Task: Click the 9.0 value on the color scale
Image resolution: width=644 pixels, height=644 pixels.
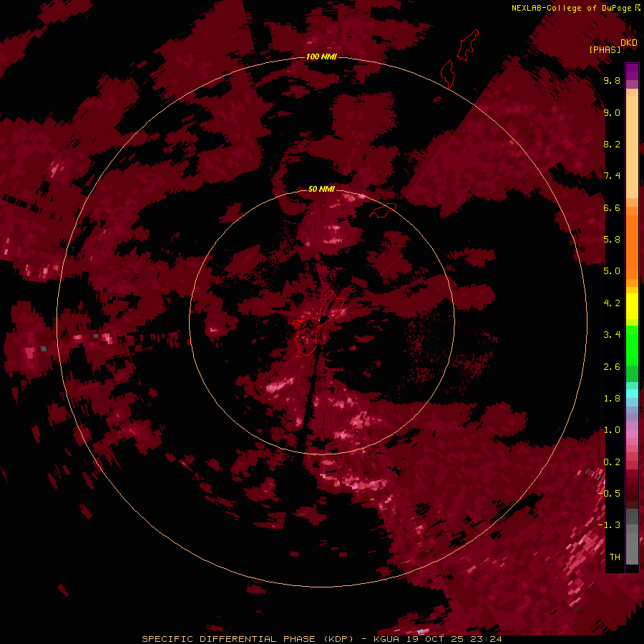Action: 612,112
